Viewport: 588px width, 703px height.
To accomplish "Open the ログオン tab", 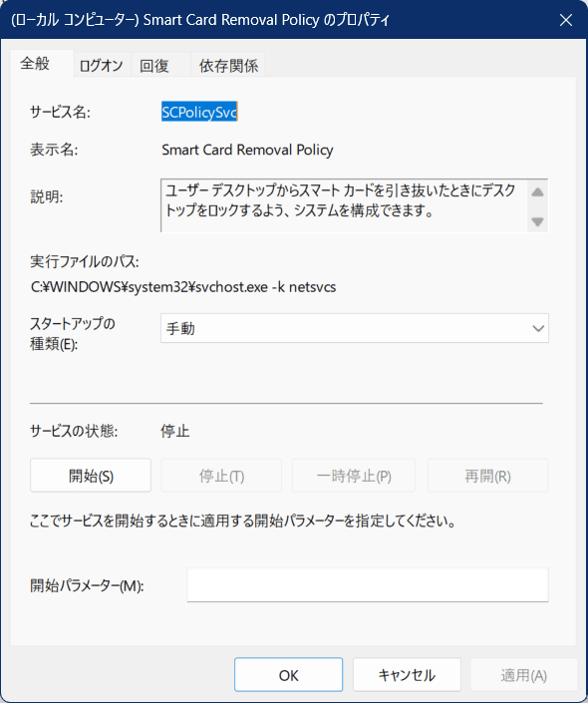I will (102, 66).
